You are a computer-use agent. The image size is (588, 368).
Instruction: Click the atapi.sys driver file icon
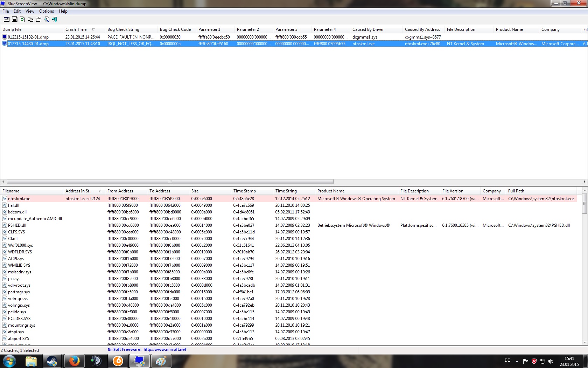[x=5, y=332]
